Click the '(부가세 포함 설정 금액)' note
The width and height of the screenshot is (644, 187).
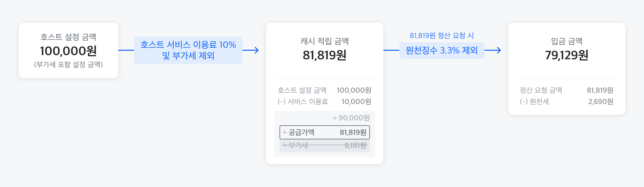point(68,65)
